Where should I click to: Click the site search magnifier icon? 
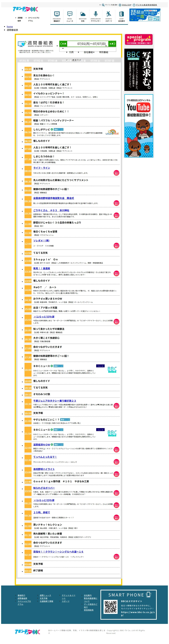(103, 5)
